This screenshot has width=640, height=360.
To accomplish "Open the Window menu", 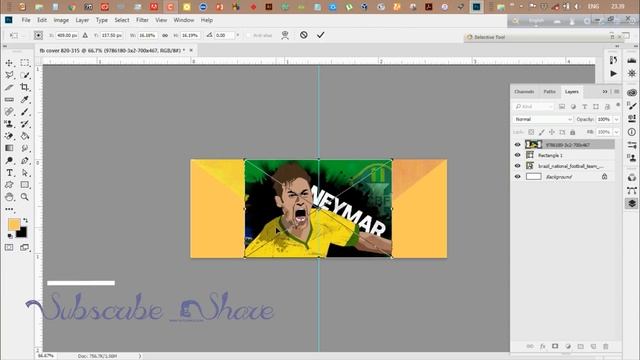I will pos(184,20).
